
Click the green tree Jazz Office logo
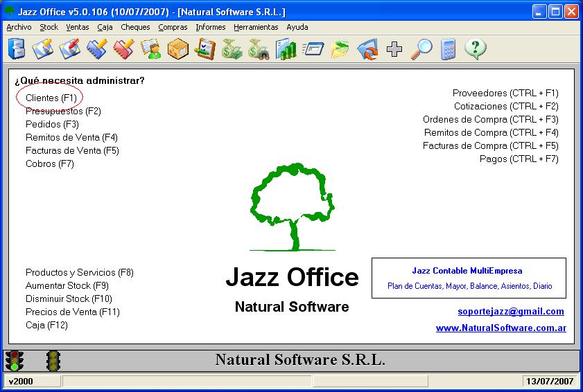pos(293,207)
